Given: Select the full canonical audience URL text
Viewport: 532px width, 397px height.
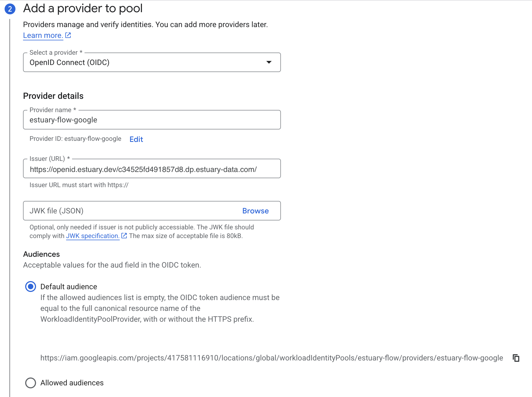Looking at the screenshot, I should pos(271,358).
